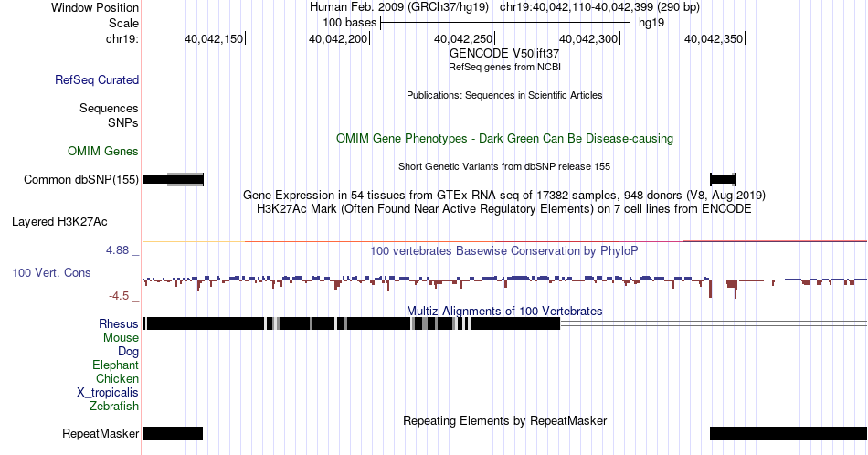Click the 40,042,250 ruler position

(464, 38)
